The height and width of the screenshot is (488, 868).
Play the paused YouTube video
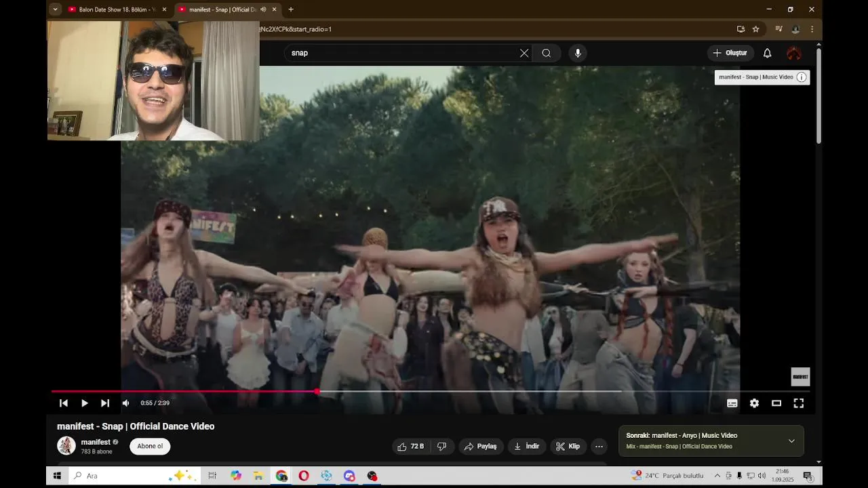tap(84, 403)
